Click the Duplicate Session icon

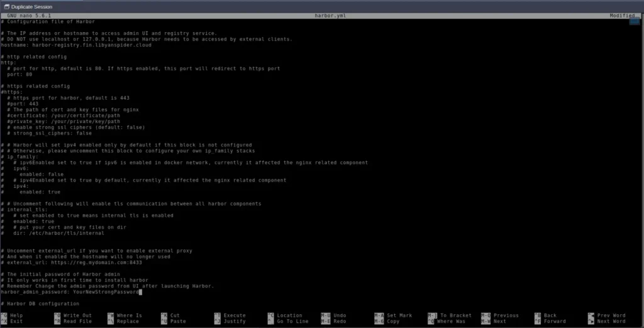pyautogui.click(x=6, y=6)
